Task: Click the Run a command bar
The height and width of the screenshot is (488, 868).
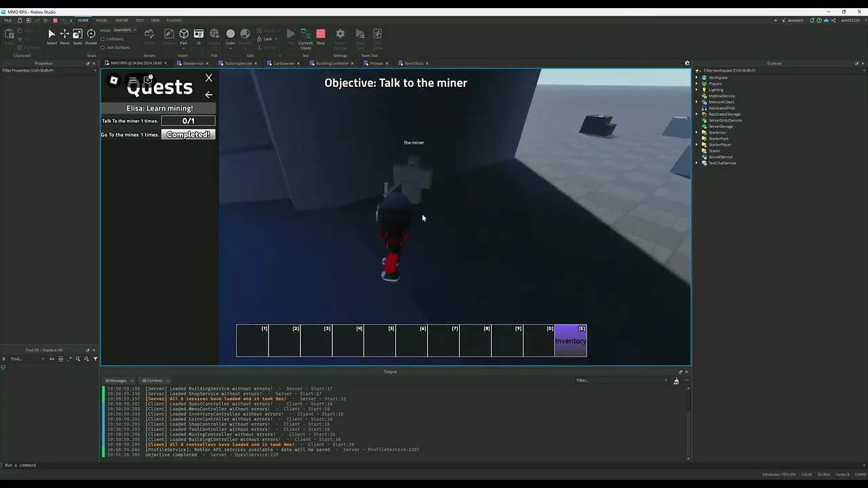Action: pyautogui.click(x=434, y=465)
